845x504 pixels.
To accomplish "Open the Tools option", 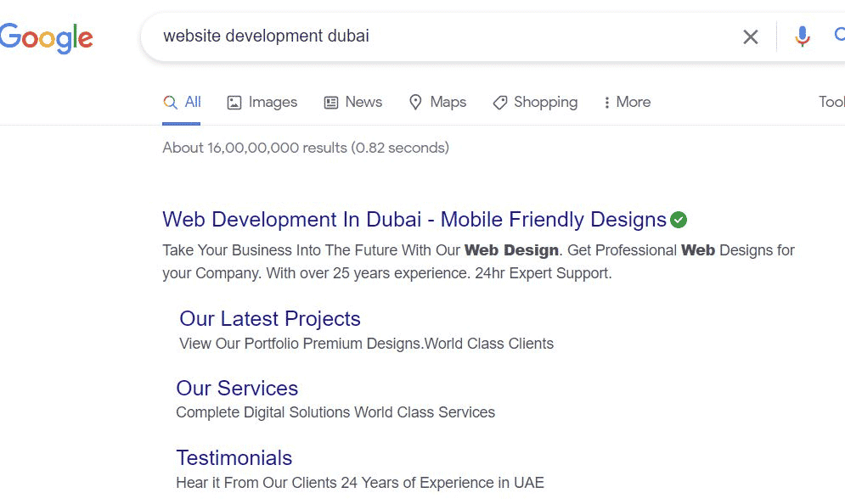I will [831, 102].
